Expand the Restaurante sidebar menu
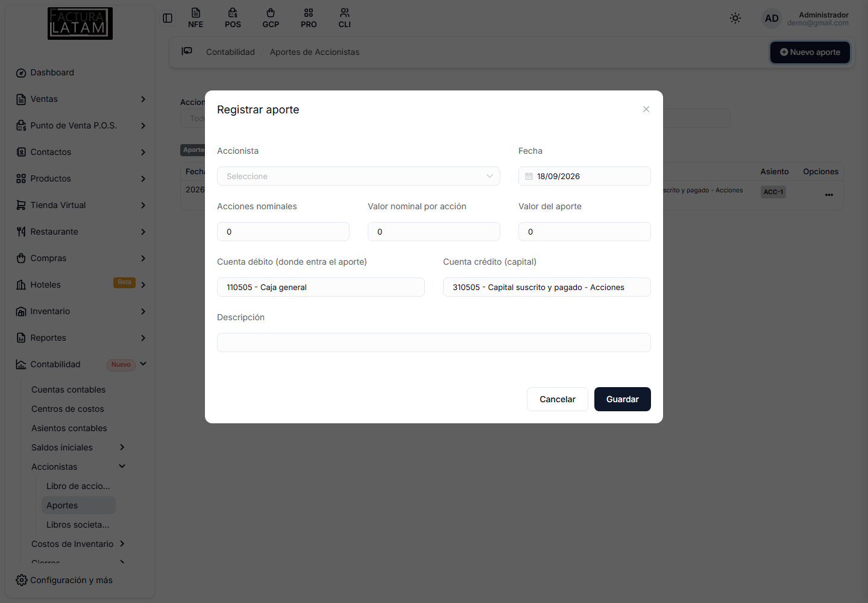The width and height of the screenshot is (868, 603). point(81,232)
